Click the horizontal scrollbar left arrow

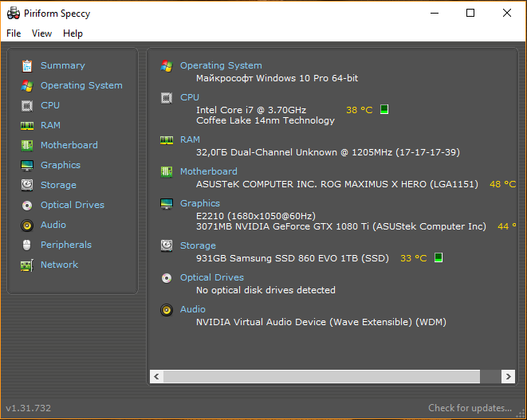156,377
